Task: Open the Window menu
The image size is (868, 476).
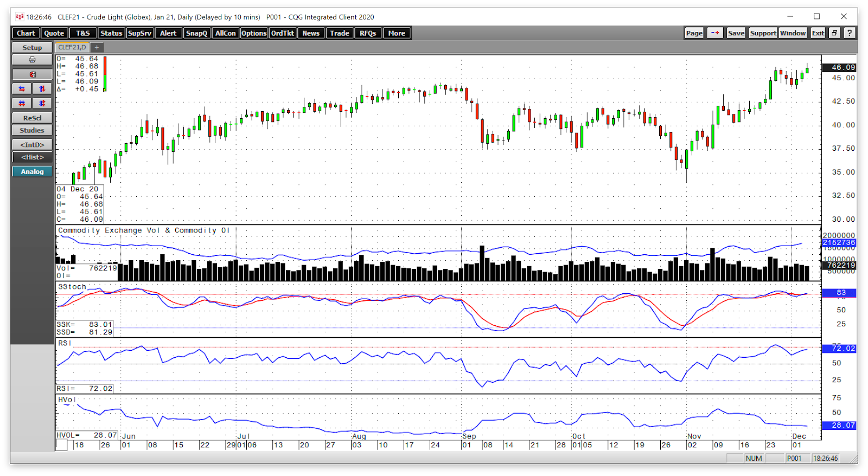Action: click(x=793, y=33)
